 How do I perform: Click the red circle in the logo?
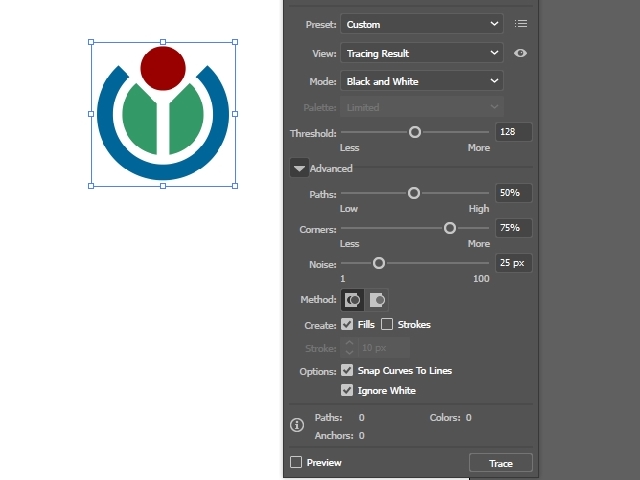[163, 68]
